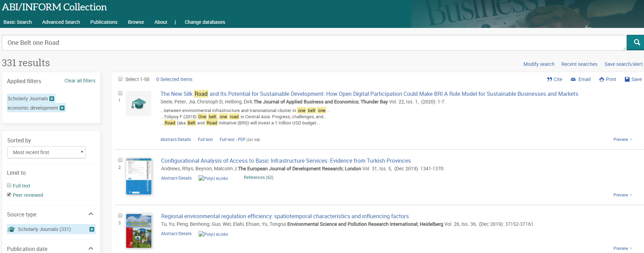Collapse the Source type section

tap(91, 214)
